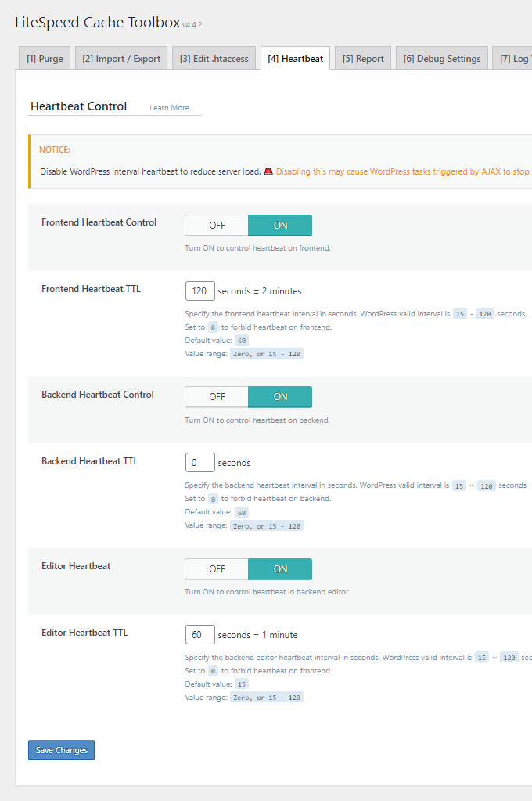
Task: Click the Backend Heartbeat TTL field
Action: (199, 463)
